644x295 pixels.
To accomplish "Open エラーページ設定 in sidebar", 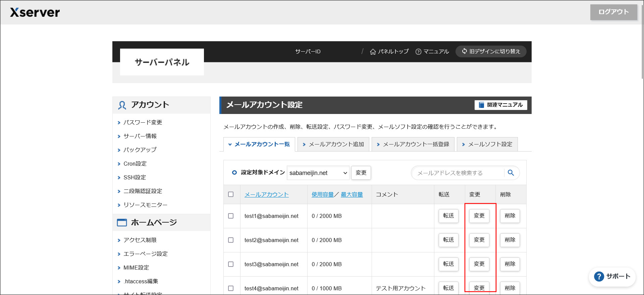I will click(x=146, y=254).
